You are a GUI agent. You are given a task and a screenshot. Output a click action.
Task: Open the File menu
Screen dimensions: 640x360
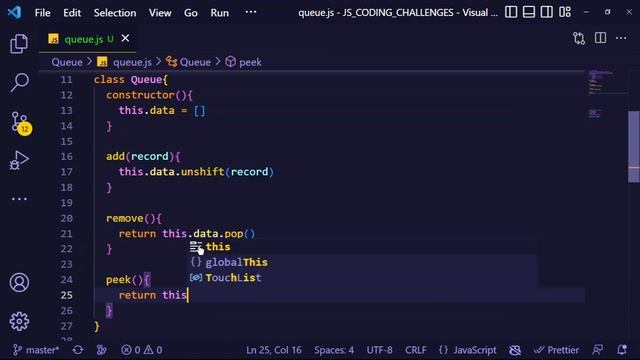click(x=42, y=13)
